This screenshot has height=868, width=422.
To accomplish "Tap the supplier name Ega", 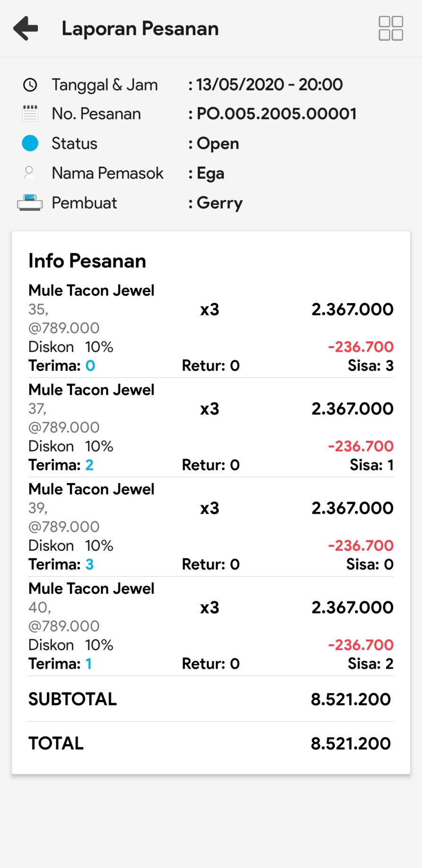I will [211, 173].
